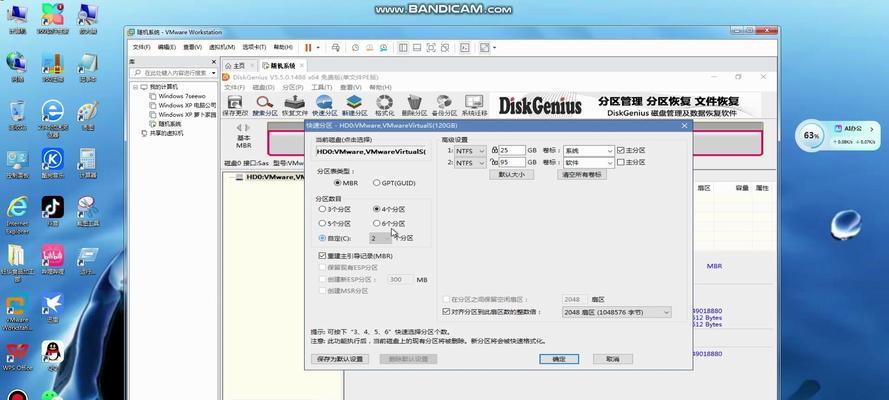Viewport: 889px width, 400px height.
Task: Click the 默认大小 default size button
Action: 511,175
